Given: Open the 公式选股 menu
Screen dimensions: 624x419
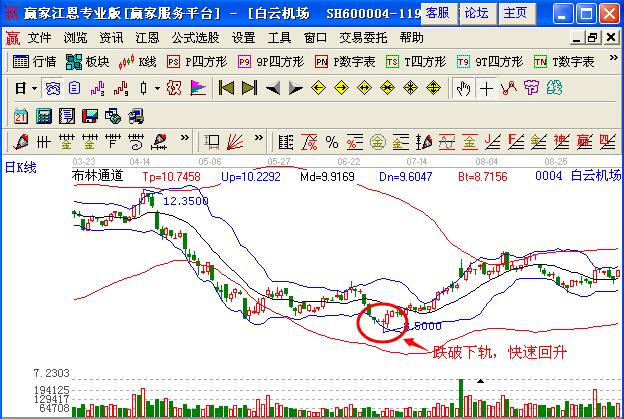Looking at the screenshot, I should [195, 38].
